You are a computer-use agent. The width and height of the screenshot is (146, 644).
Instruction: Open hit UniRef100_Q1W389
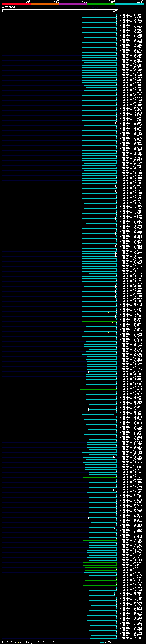click(131, 354)
